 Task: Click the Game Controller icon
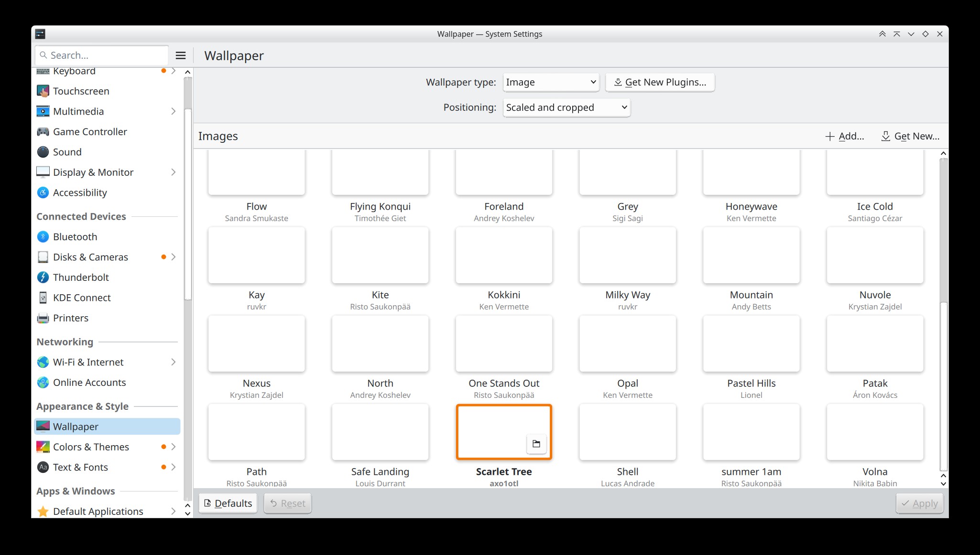tap(43, 131)
